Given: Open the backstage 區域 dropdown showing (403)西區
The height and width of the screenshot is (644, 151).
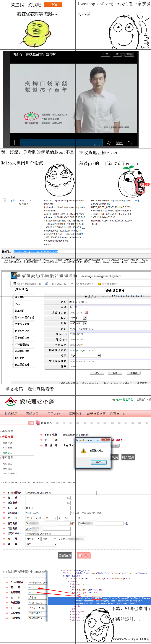Looking at the screenshot, I should point(78,323).
